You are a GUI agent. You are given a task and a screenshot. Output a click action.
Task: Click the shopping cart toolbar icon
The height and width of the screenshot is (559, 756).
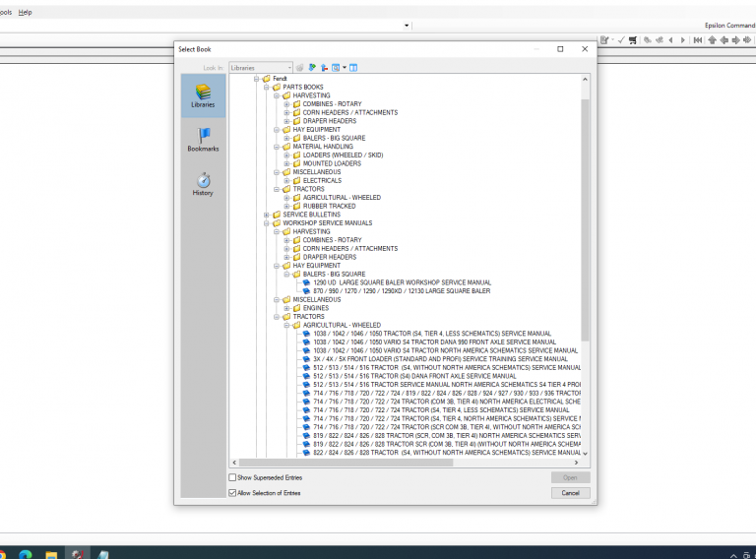point(632,40)
